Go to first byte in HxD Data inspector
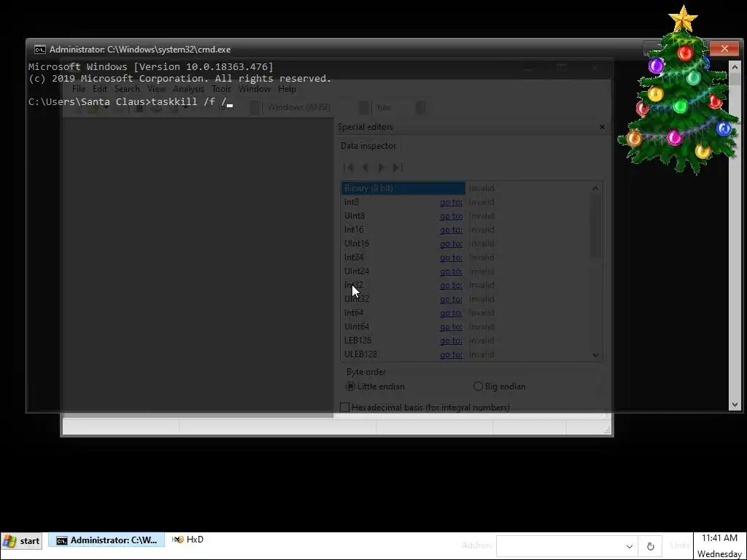747x560 pixels. click(348, 168)
